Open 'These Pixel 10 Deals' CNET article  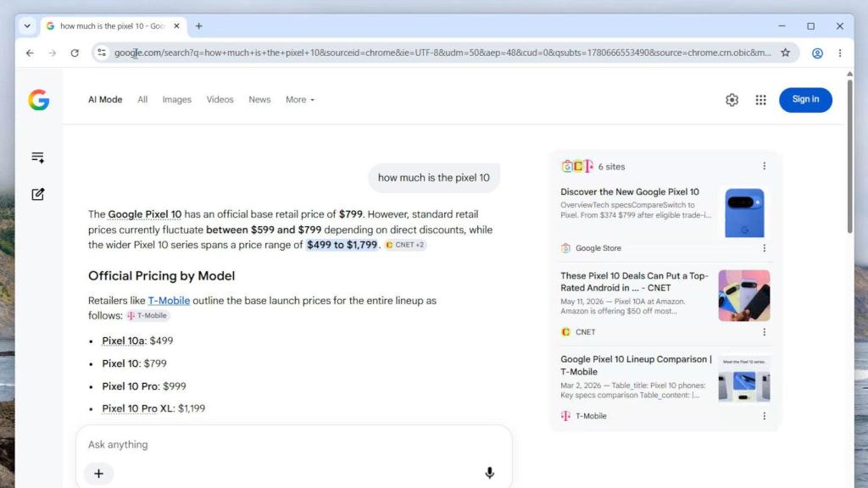click(634, 281)
